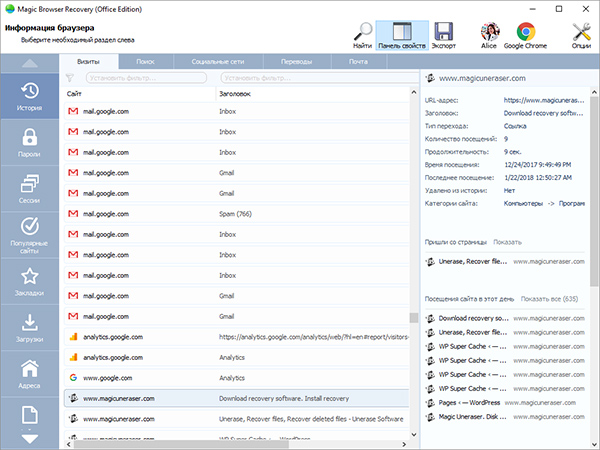The image size is (600, 450).
Task: Click the horizontal scroll left arrow
Action: [68, 445]
